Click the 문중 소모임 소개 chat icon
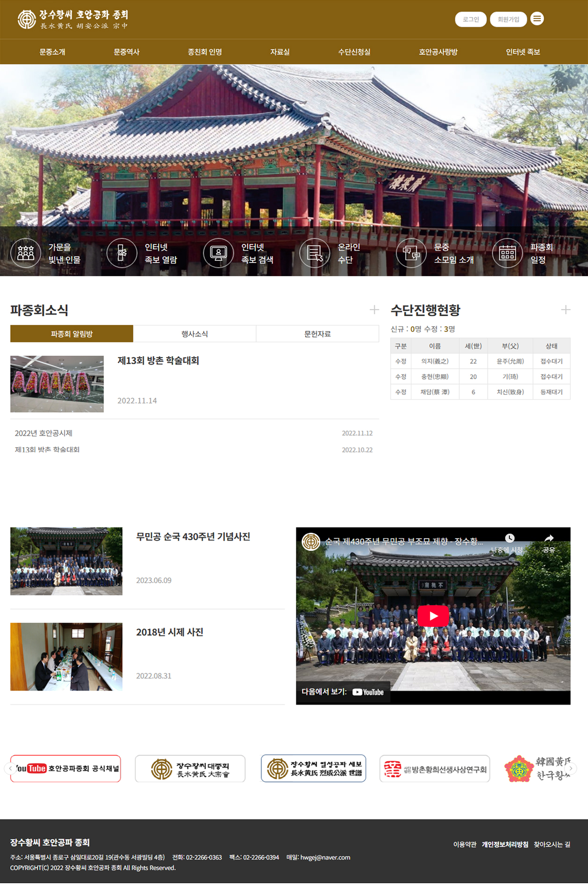The image size is (588, 884). point(411,253)
